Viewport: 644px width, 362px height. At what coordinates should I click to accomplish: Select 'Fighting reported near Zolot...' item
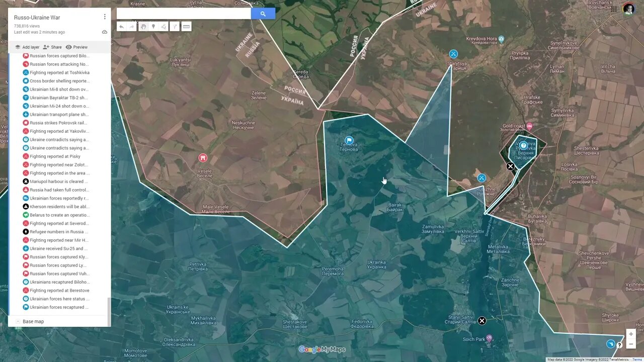[x=56, y=165]
